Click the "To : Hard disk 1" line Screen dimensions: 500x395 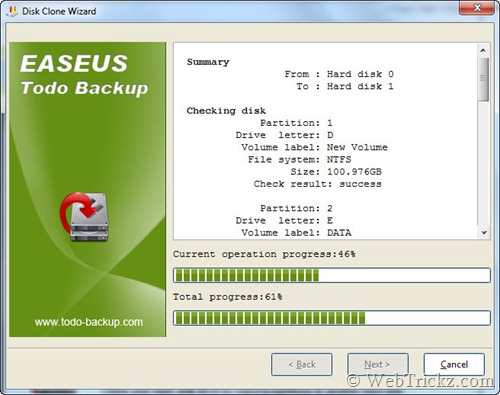(345, 86)
